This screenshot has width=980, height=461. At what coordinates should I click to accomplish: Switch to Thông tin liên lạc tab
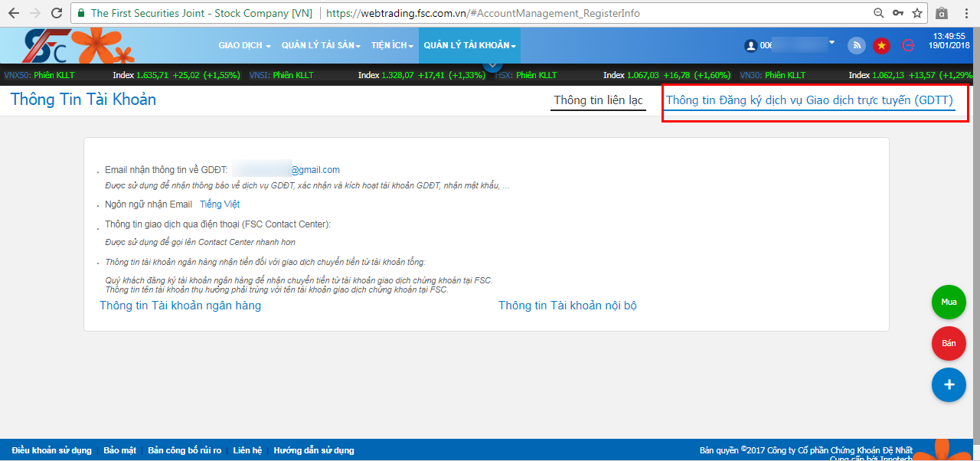(x=599, y=100)
